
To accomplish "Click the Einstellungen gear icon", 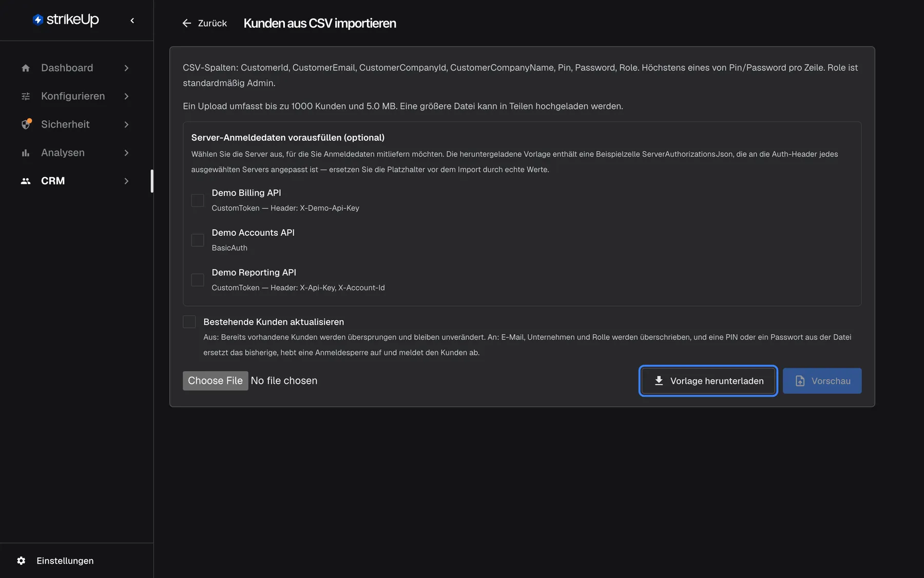I will coord(21,561).
